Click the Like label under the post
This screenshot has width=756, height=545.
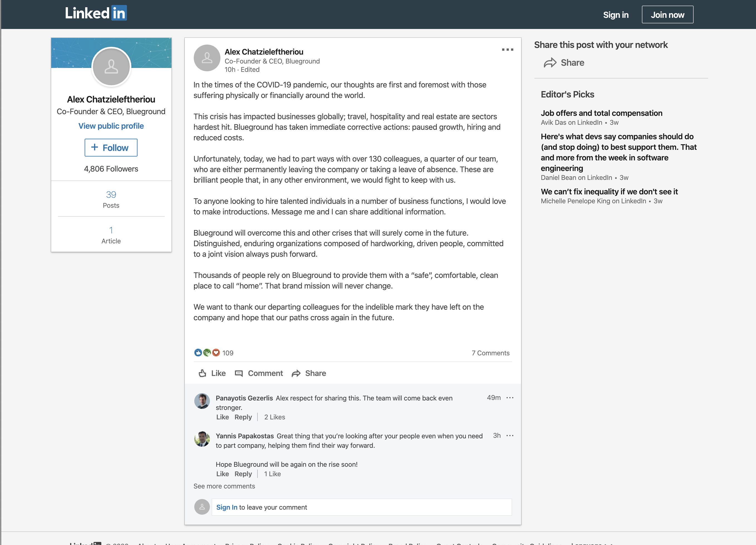point(218,373)
